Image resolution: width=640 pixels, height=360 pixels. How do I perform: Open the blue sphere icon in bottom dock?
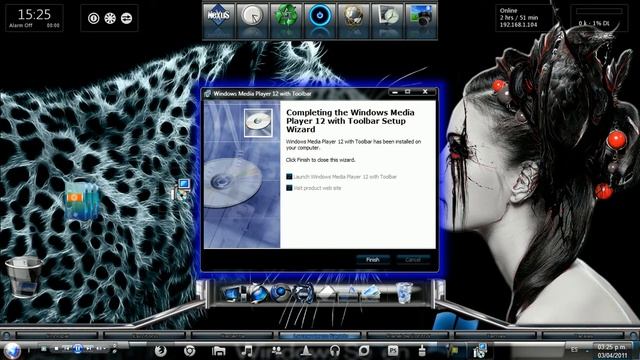point(281,294)
